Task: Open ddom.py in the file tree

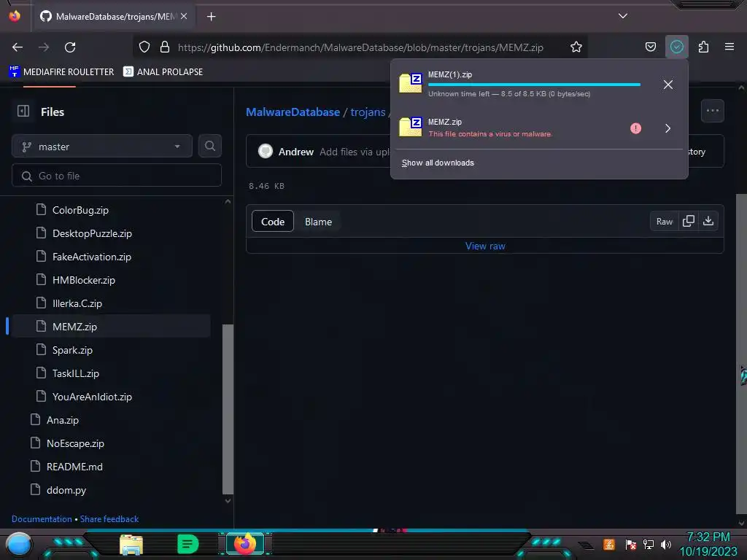Action: point(66,490)
